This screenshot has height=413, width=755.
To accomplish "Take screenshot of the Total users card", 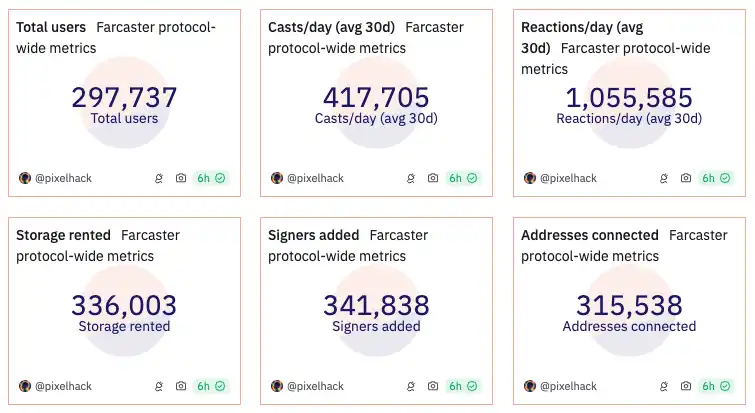I will (x=181, y=178).
